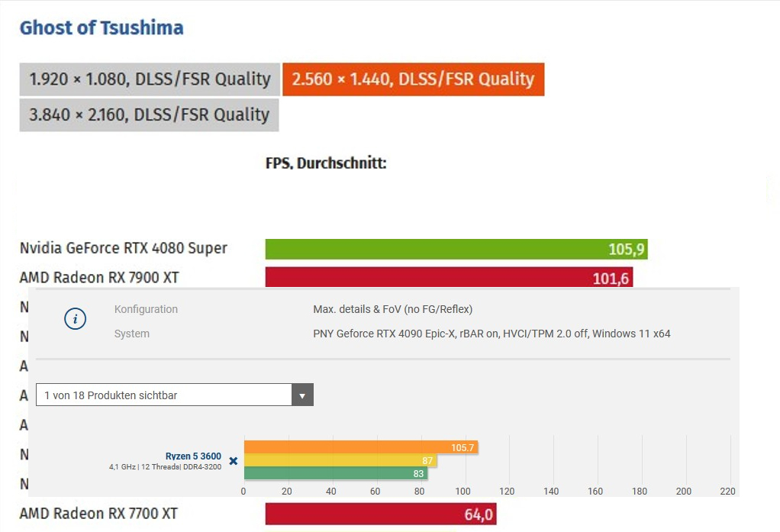The width and height of the screenshot is (780, 532).
Task: Click the green RTX 4080 Super bar 105,9
Action: (456, 249)
